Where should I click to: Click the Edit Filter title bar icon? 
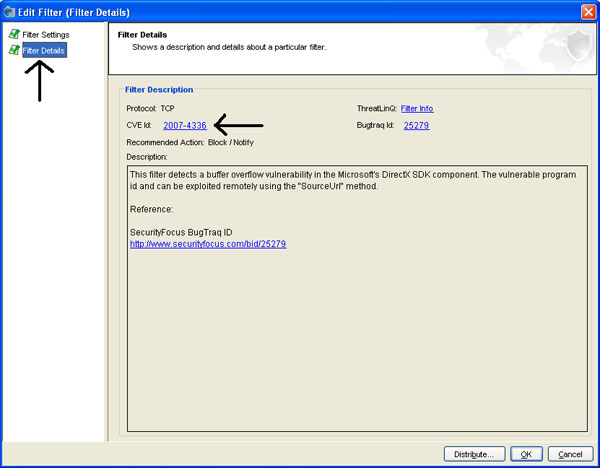tap(10, 10)
